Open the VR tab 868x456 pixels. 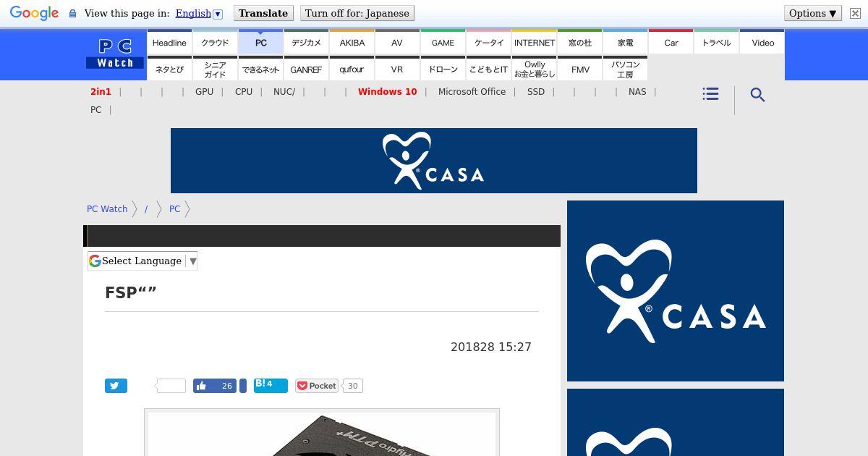coord(397,69)
